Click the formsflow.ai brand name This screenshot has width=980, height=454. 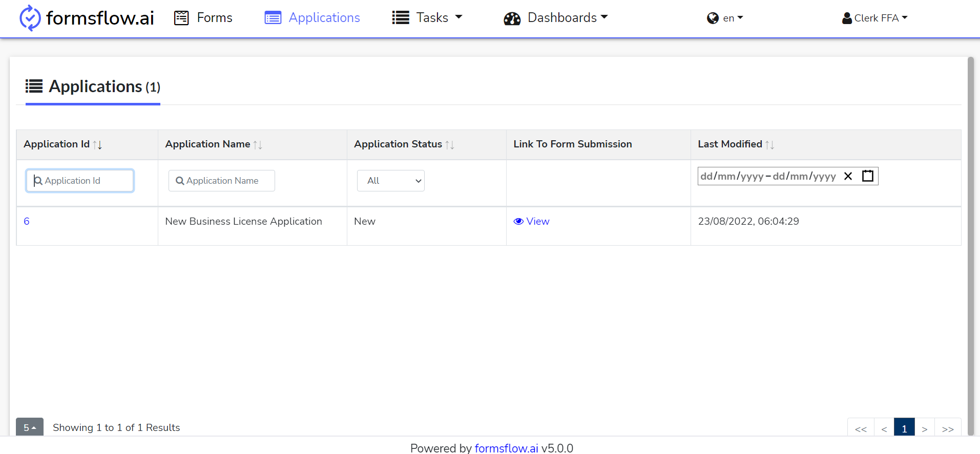pyautogui.click(x=100, y=18)
